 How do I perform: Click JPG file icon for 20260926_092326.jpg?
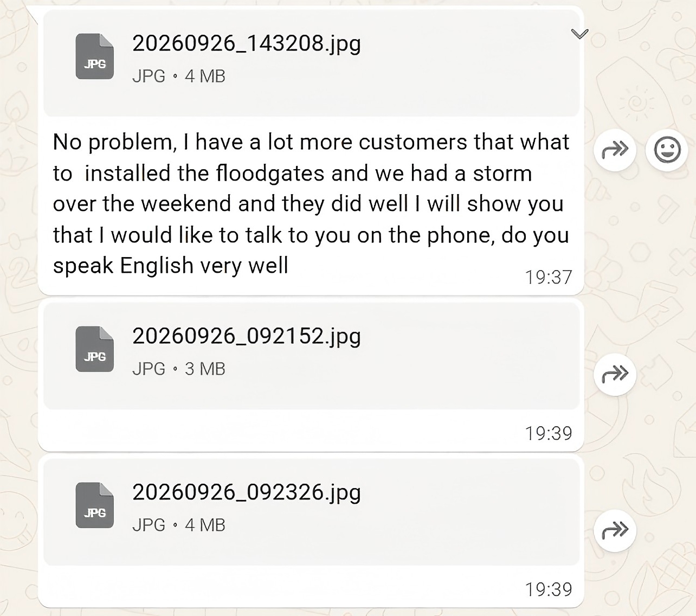point(95,505)
